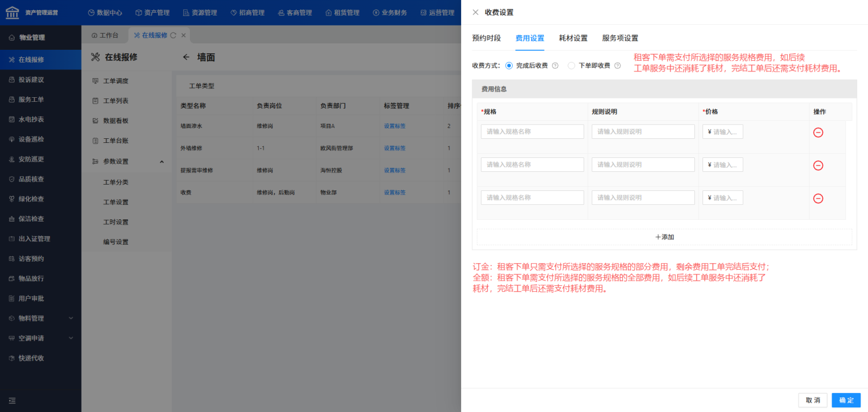Refresh the 在线报修 tab via reload icon
This screenshot has width=868, height=412.
[173, 35]
